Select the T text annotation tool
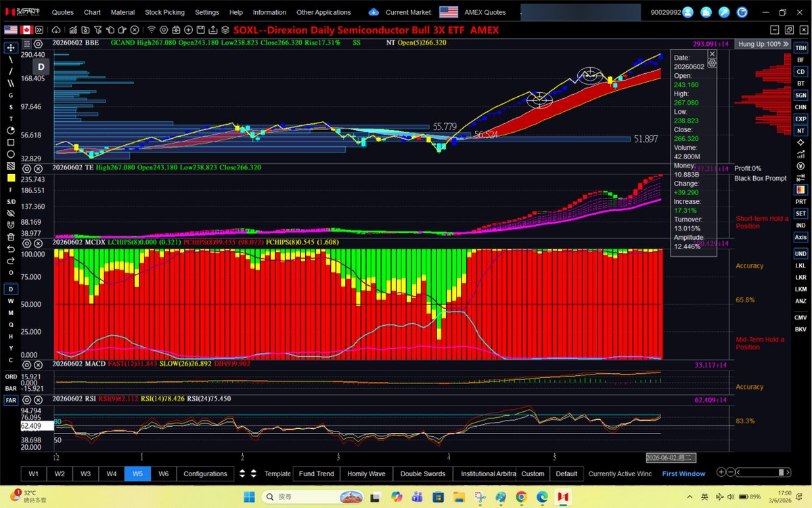This screenshot has width=812, height=508. [x=11, y=119]
